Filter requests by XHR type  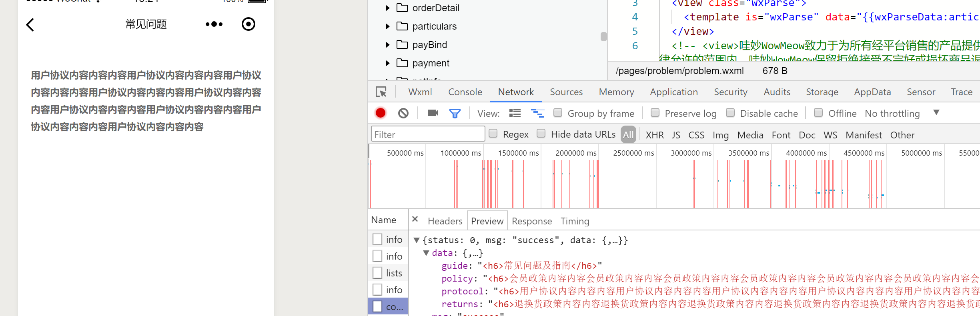coord(654,135)
